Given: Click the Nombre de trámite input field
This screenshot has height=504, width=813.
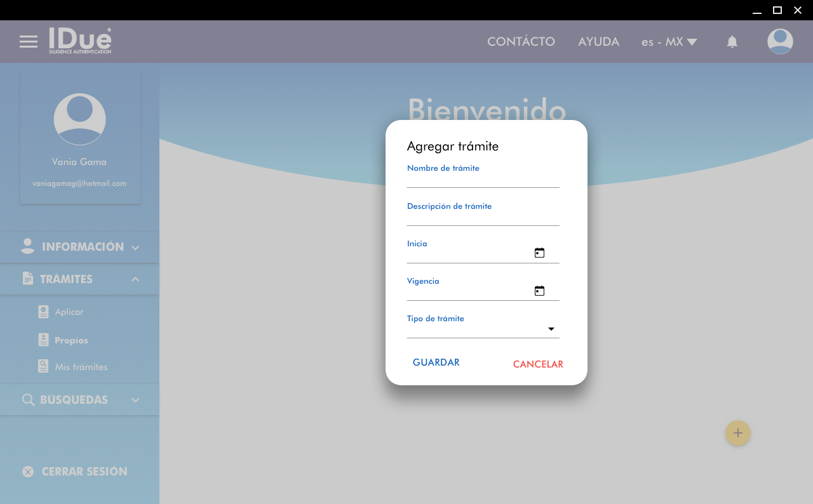Looking at the screenshot, I should (483, 180).
